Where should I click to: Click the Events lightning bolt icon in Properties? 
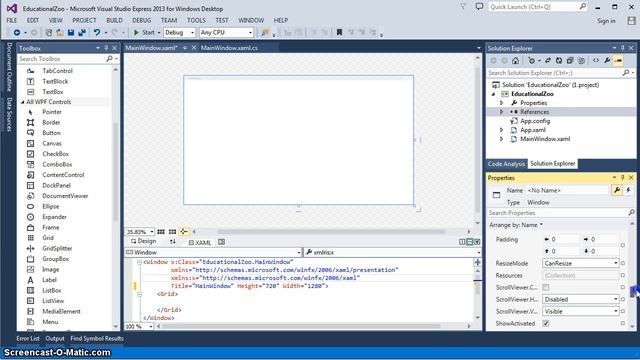pos(629,190)
